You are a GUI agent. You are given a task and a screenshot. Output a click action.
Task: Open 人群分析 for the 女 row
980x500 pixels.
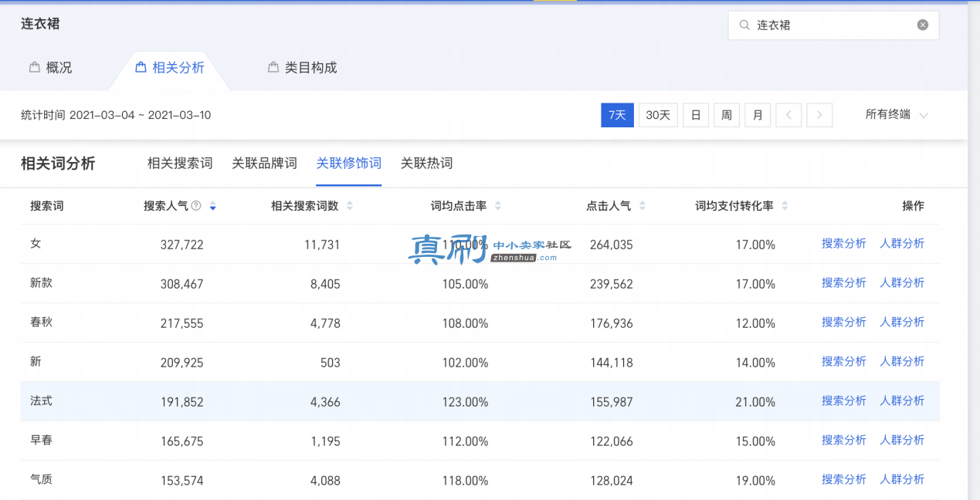click(x=902, y=244)
